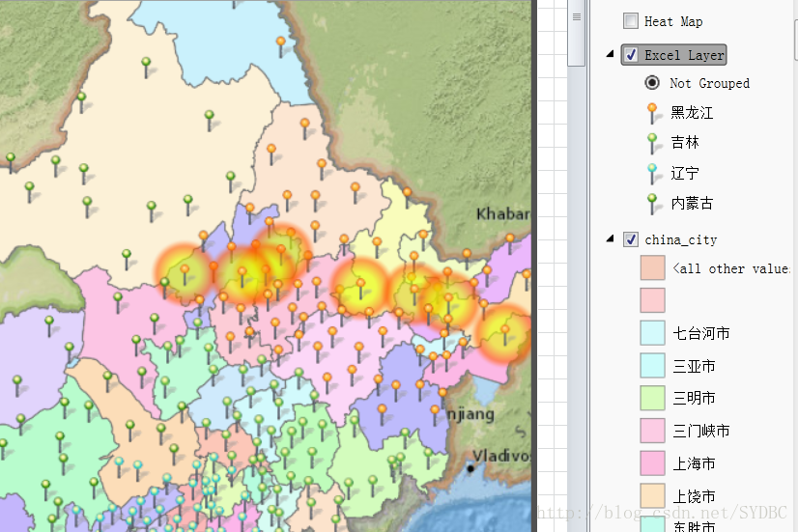
Task: Select the china_city layer name
Action: [x=681, y=239]
